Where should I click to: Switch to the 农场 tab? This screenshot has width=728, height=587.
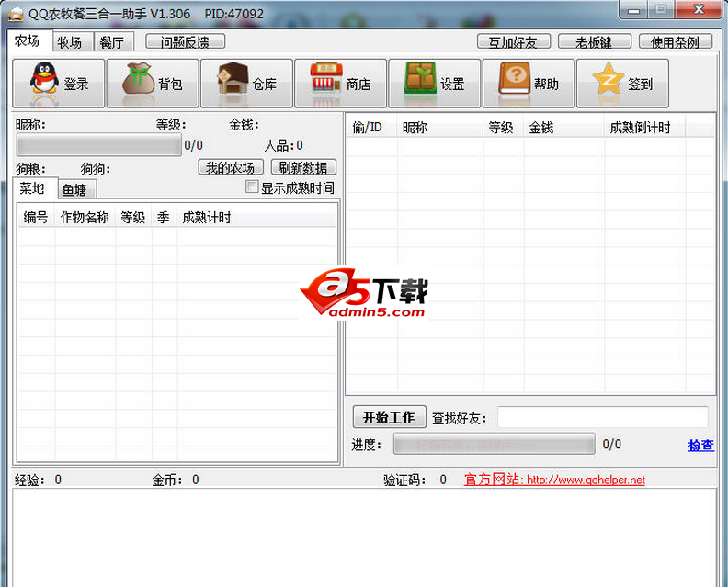[27, 40]
